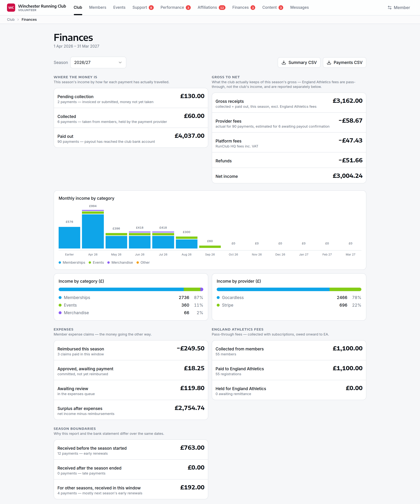420x504 pixels.
Task: Click the Aug 26 chart bar
Action: pyautogui.click(x=187, y=242)
